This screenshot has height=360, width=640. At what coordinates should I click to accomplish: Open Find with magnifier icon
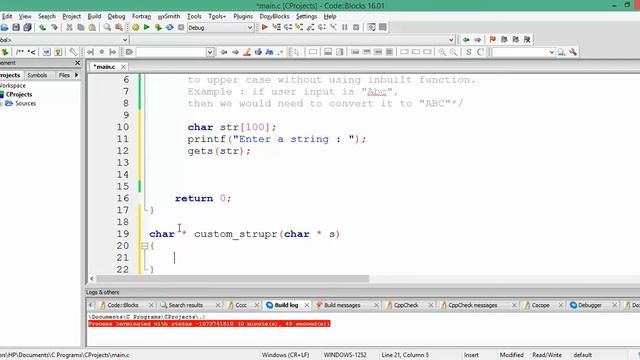[x=107, y=27]
